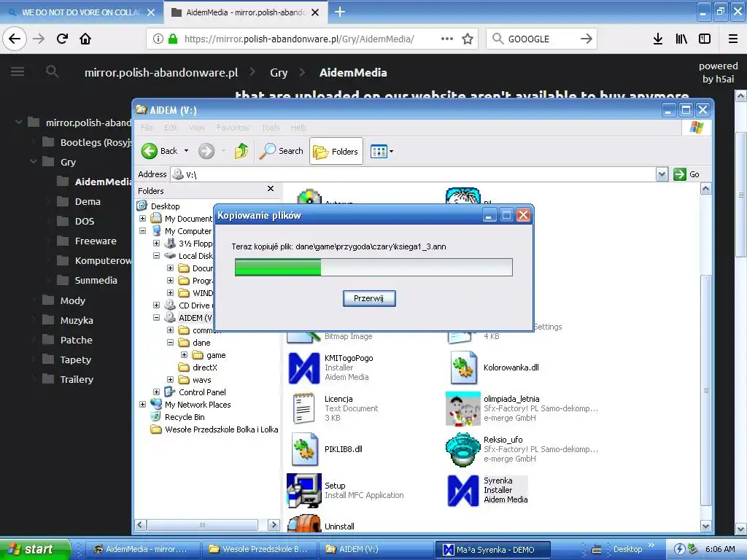Viewport: 747px width, 560px height.
Task: Open the browser library icon
Action: [x=681, y=39]
